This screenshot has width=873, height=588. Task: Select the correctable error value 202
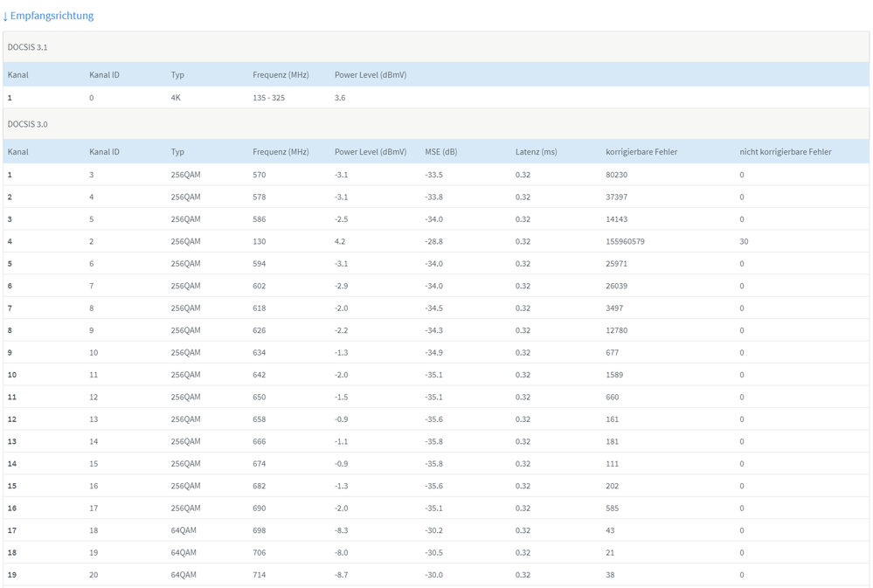(613, 487)
